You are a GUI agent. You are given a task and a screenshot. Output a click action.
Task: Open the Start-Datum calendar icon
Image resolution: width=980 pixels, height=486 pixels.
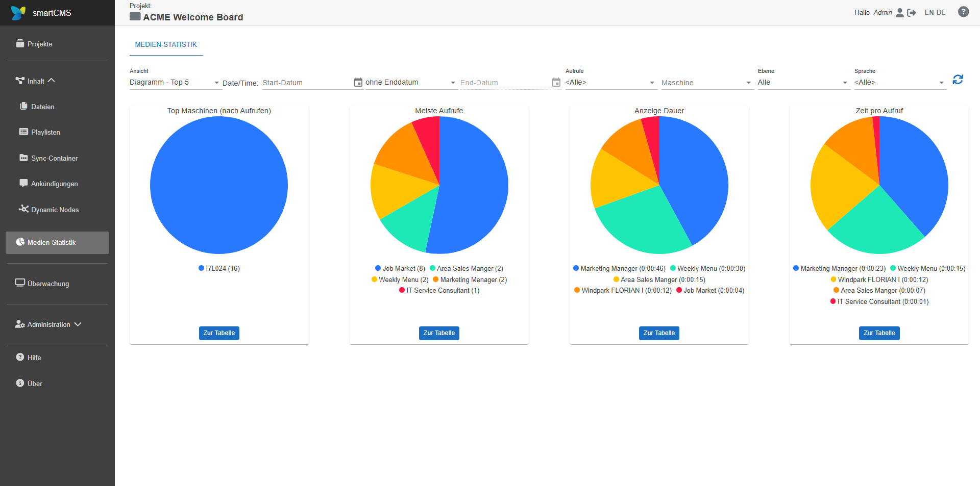pos(358,82)
